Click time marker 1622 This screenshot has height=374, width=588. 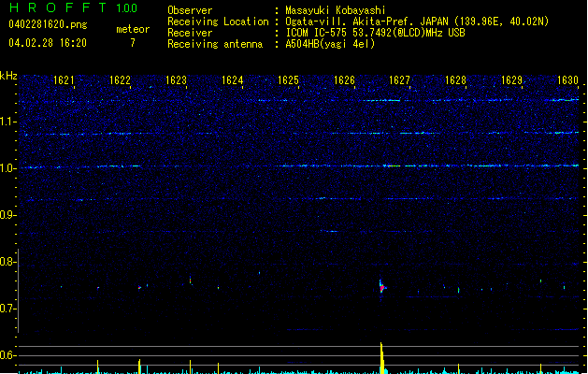tap(120, 80)
